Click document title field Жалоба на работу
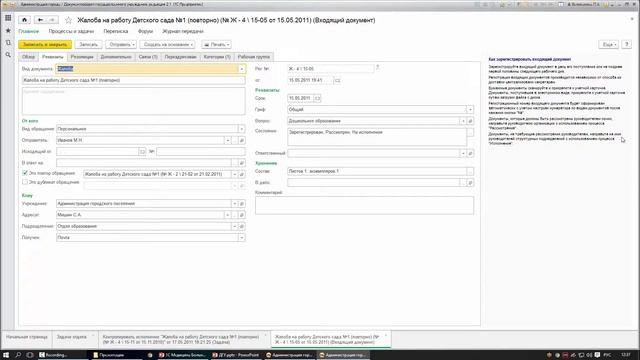Screen dimensions: 640x360 coord(133,80)
